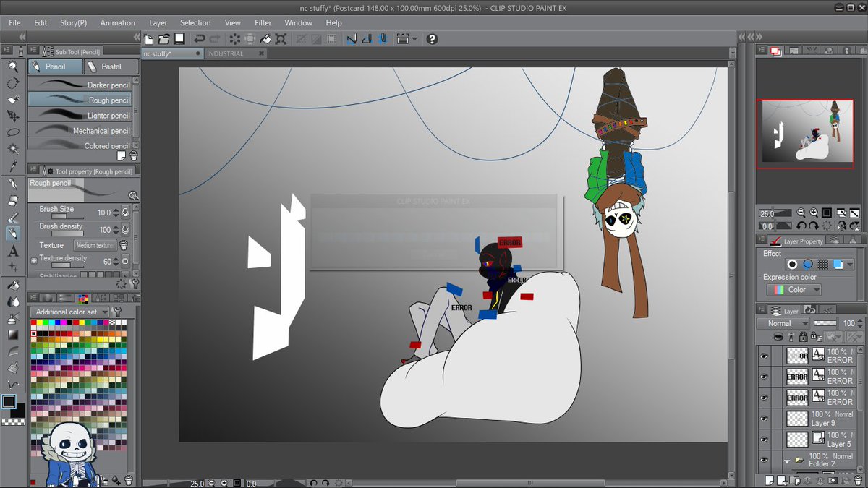This screenshot has width=868, height=488.
Task: Click the Clear (dotted circle) icon
Action: [235, 39]
